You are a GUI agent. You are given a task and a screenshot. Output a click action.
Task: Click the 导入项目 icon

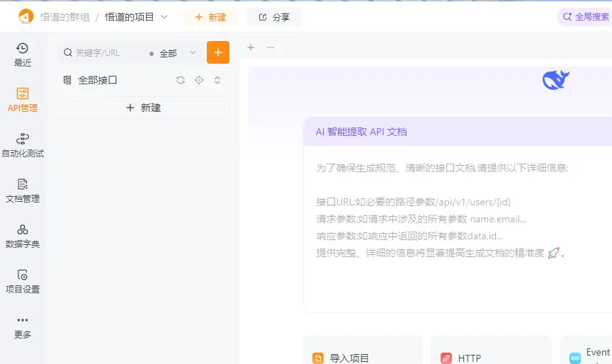[318, 358]
